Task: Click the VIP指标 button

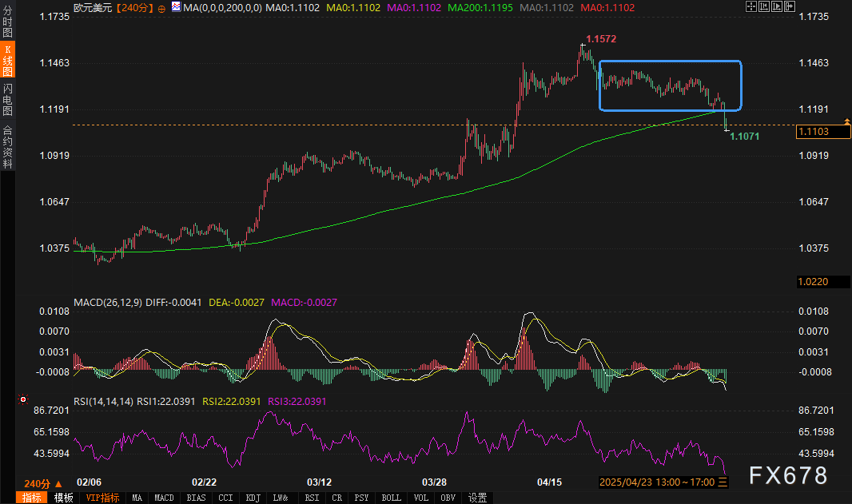Action: pos(102,498)
